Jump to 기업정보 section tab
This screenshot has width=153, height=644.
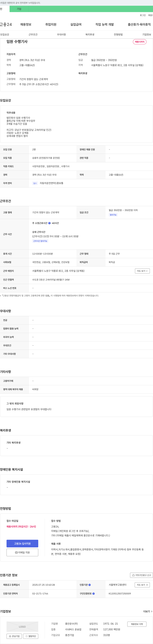(x=147, y=34)
